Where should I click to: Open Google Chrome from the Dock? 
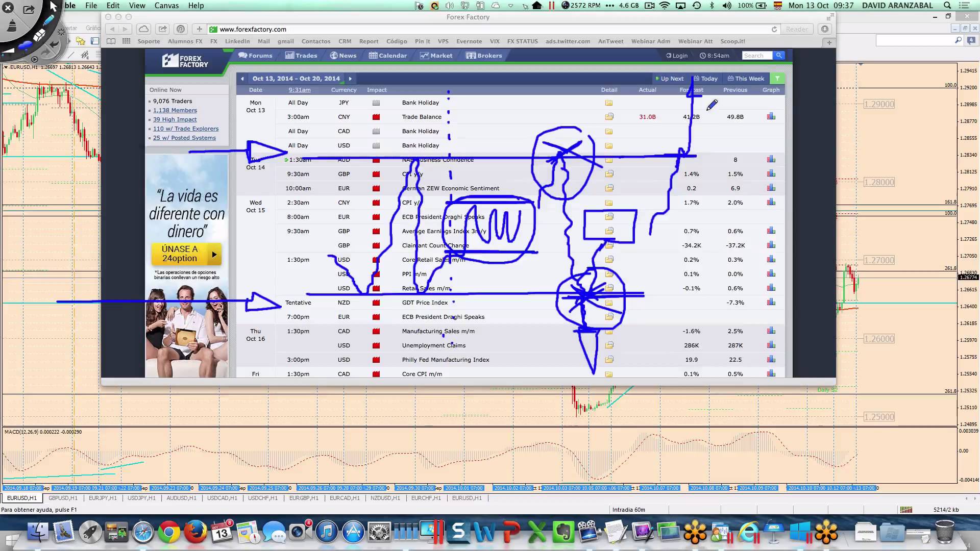click(169, 533)
